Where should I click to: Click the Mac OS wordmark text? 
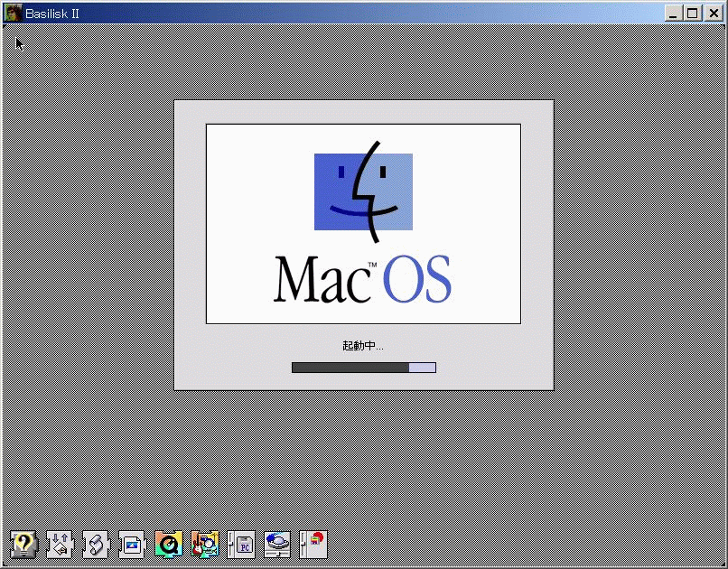click(x=362, y=279)
